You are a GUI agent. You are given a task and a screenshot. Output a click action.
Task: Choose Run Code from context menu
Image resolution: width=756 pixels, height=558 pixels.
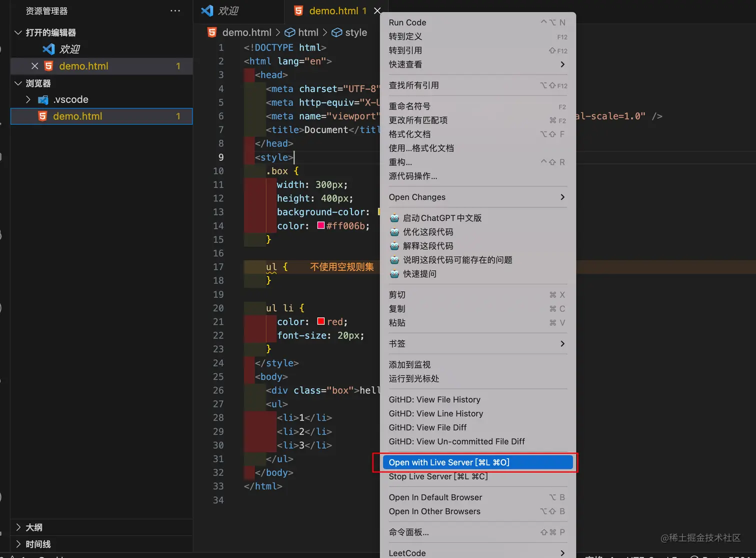(x=477, y=22)
